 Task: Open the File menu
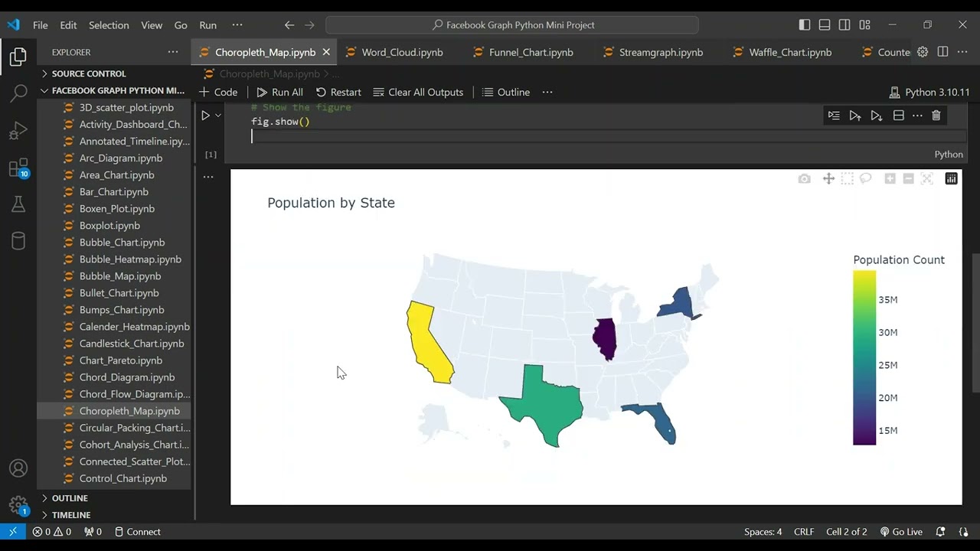coord(41,24)
